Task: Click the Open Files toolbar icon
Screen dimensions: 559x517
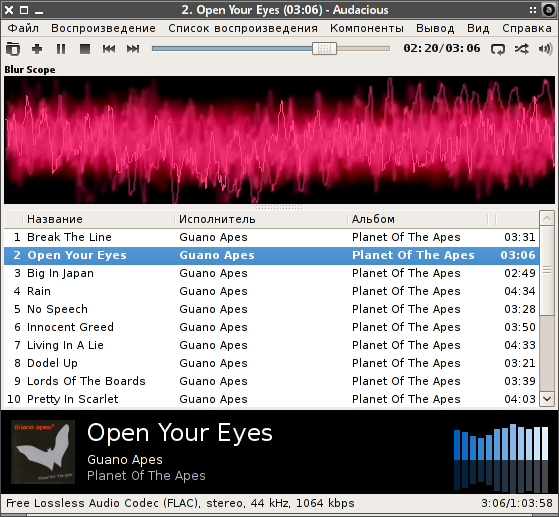Action: coord(13,48)
